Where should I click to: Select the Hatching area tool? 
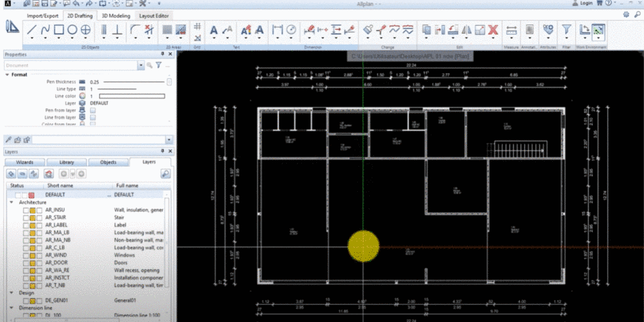167,30
